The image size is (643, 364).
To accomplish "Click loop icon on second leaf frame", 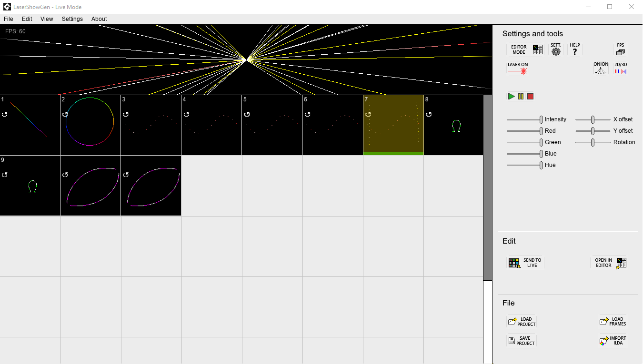I will pos(126,175).
